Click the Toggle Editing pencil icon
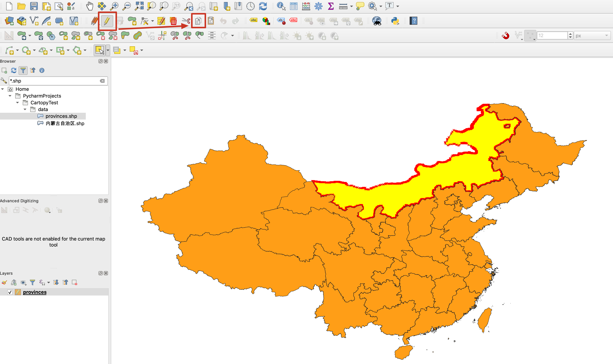 click(x=107, y=21)
